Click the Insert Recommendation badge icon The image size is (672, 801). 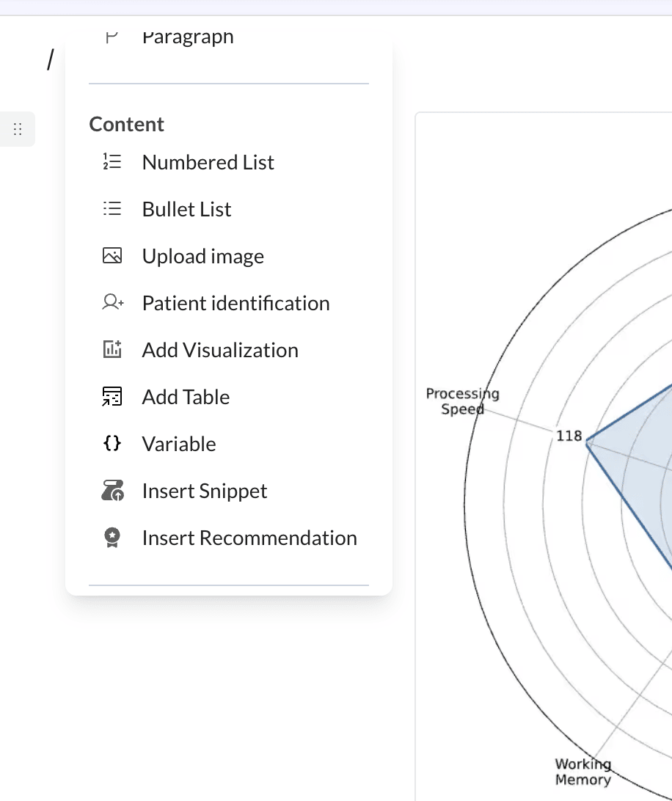(x=112, y=537)
